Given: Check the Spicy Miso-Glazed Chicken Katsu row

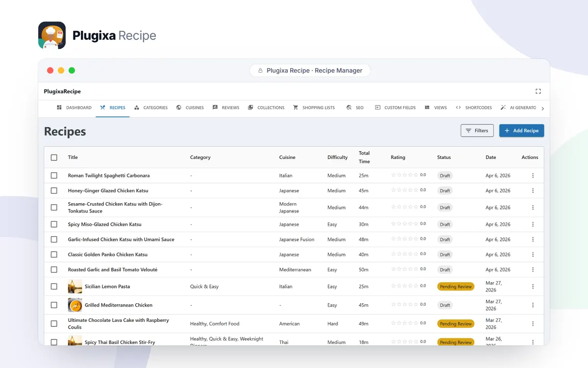Looking at the screenshot, I should click(54, 225).
